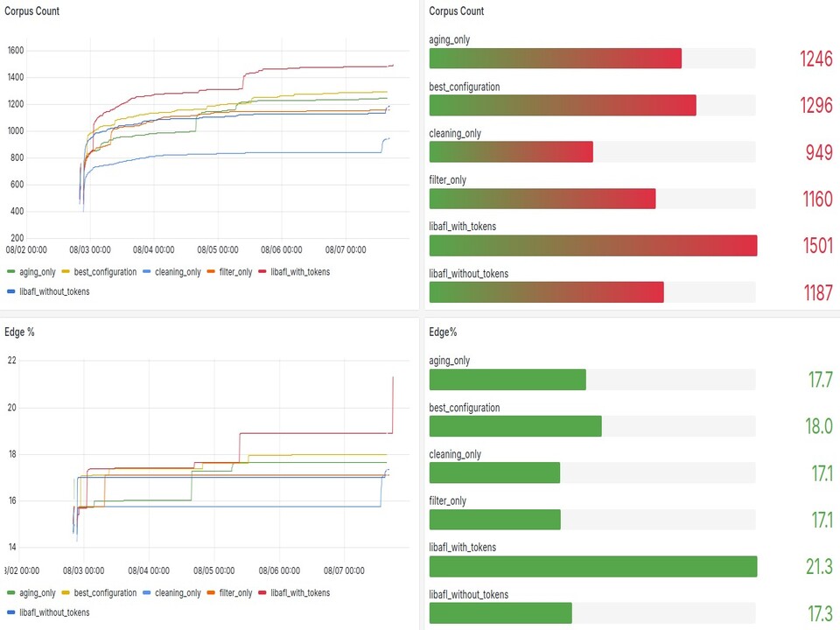Viewport: 840px width, 630px height.
Task: Toggle cleaning_only series in Corpus Count chart legend
Action: click(178, 272)
